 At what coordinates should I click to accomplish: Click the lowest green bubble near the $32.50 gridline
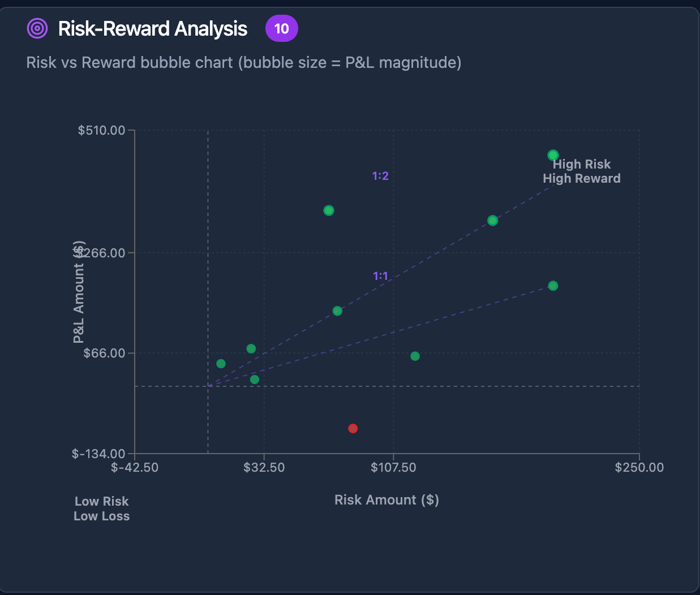(x=255, y=380)
